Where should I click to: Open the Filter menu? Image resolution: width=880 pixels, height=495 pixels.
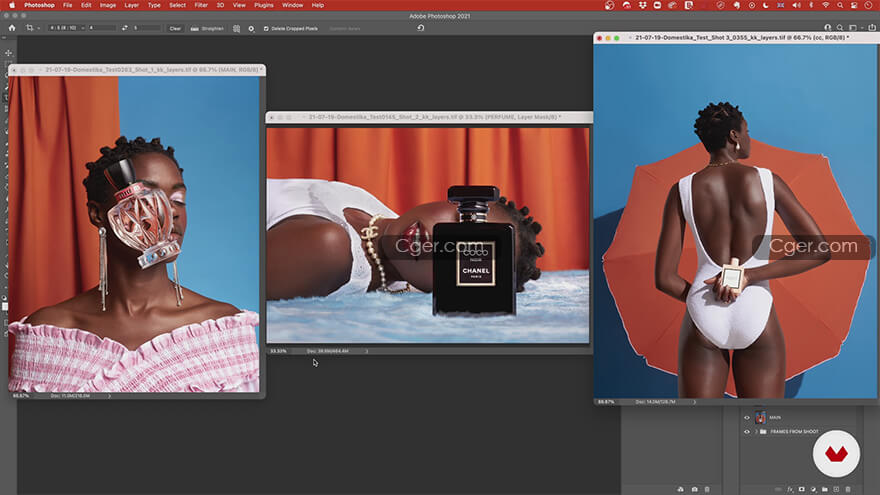[201, 5]
